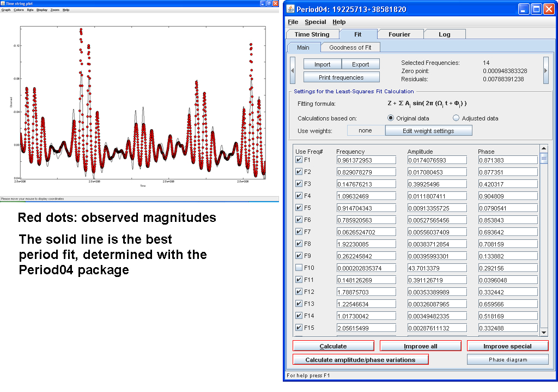This screenshot has width=558, height=392.
Task: Open Data menu in Time string plot window
Action: pyautogui.click(x=31, y=10)
